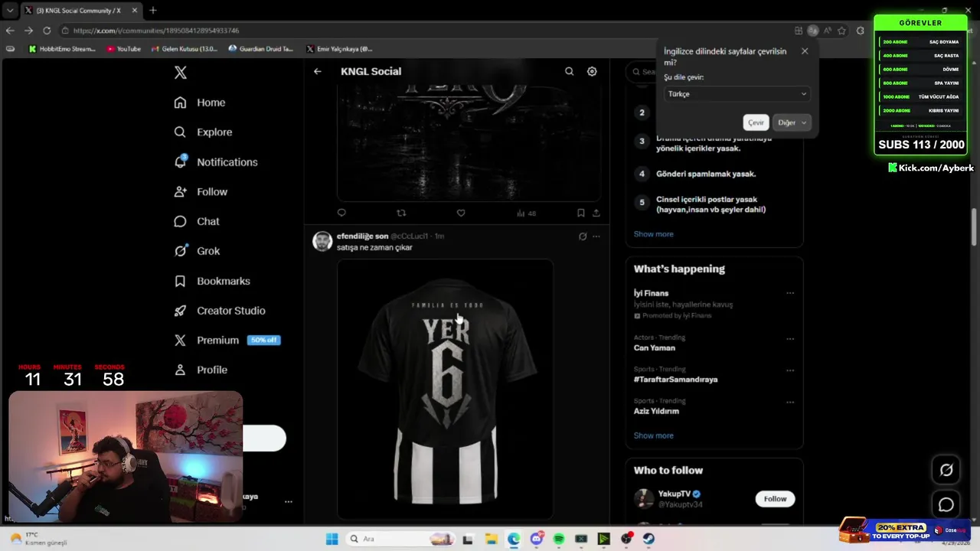Like the top post
Viewport: 980px width, 551px height.
461,213
